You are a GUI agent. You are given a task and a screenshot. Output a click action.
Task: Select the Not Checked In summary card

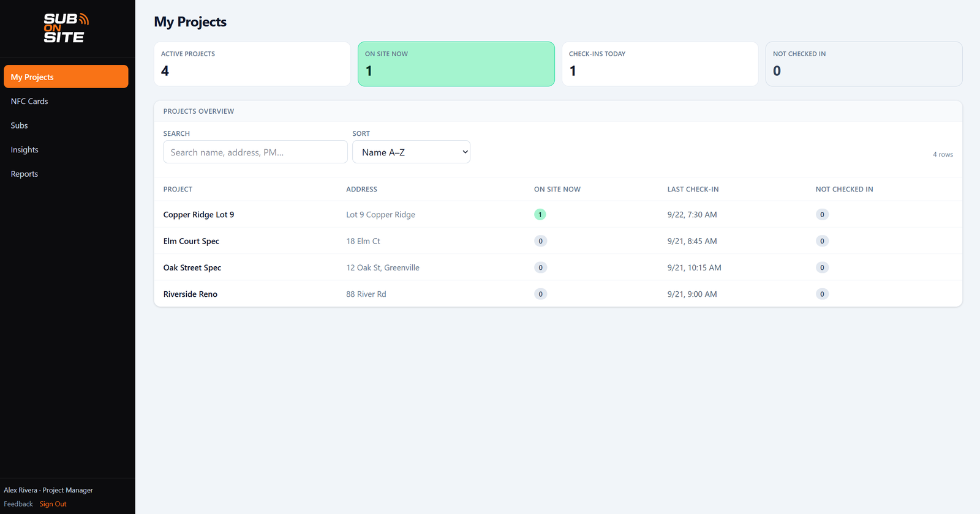864,64
